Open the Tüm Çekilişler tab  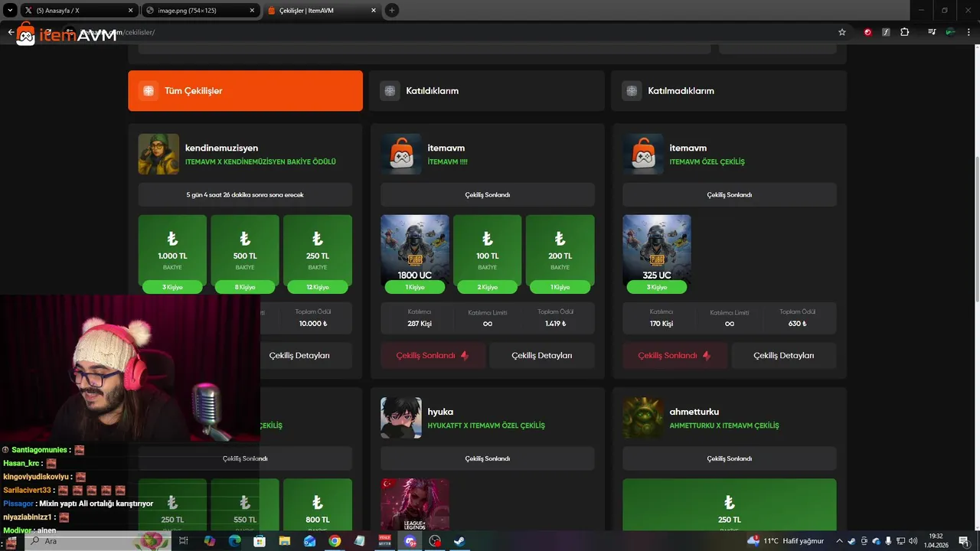pyautogui.click(x=245, y=90)
